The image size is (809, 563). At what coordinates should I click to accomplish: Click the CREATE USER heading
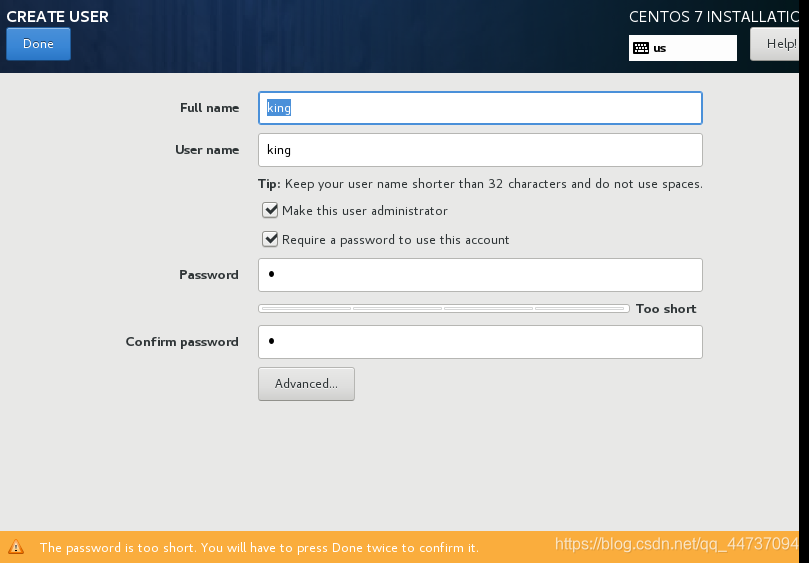pos(57,17)
